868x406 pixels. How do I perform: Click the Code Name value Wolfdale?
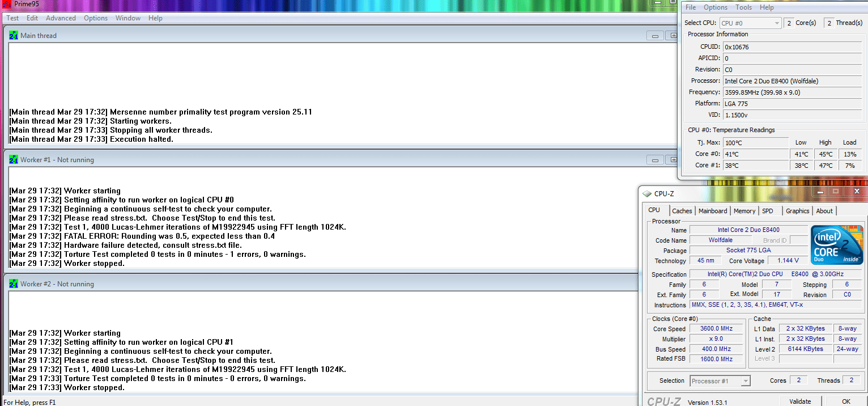coord(721,240)
